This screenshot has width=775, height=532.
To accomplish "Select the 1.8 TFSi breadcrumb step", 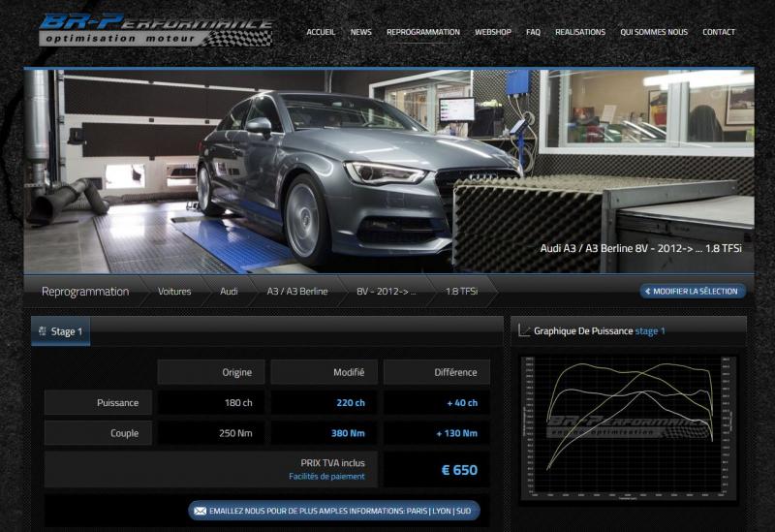I will tap(462, 292).
